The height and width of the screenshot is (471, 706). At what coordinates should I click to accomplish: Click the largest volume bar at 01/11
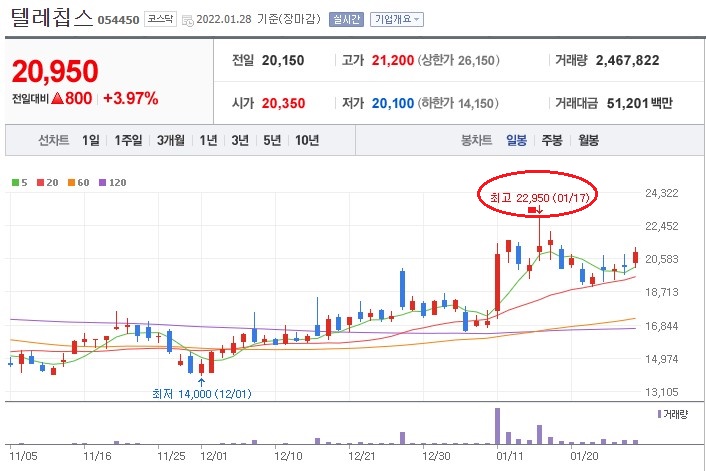498,426
